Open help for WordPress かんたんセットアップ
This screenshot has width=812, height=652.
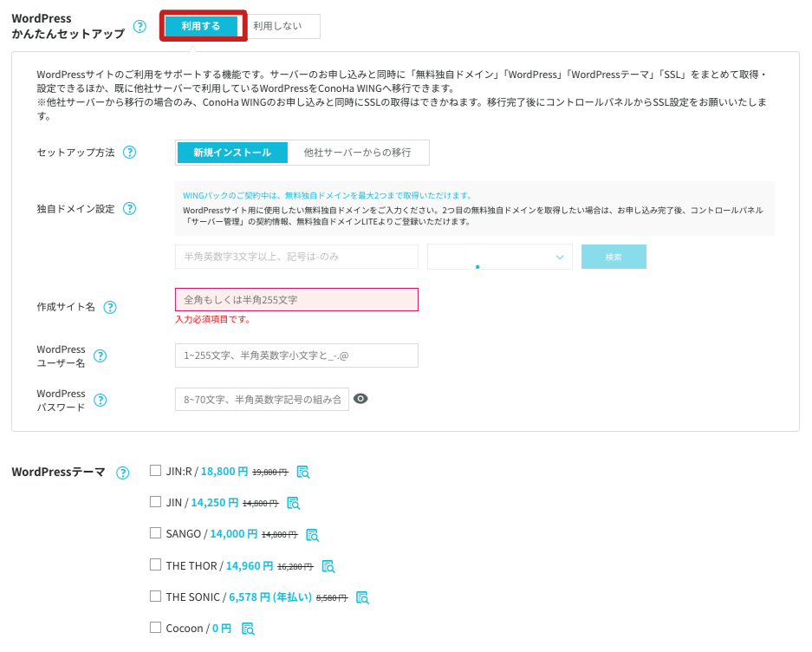[x=140, y=26]
